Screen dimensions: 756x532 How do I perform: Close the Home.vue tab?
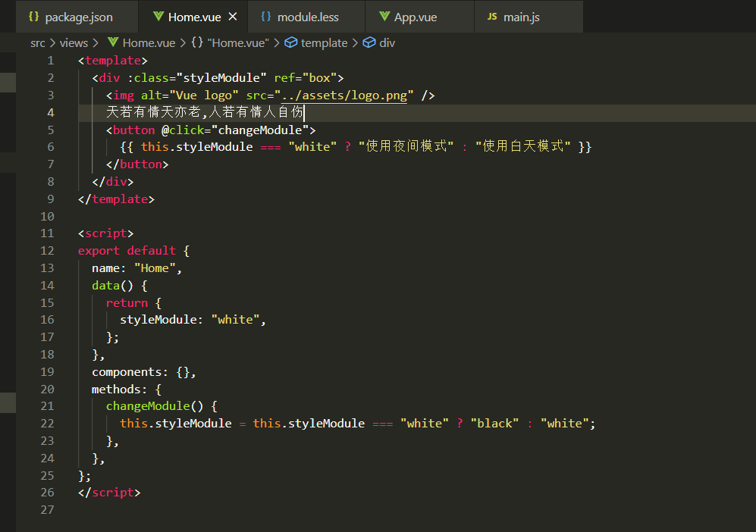click(233, 17)
